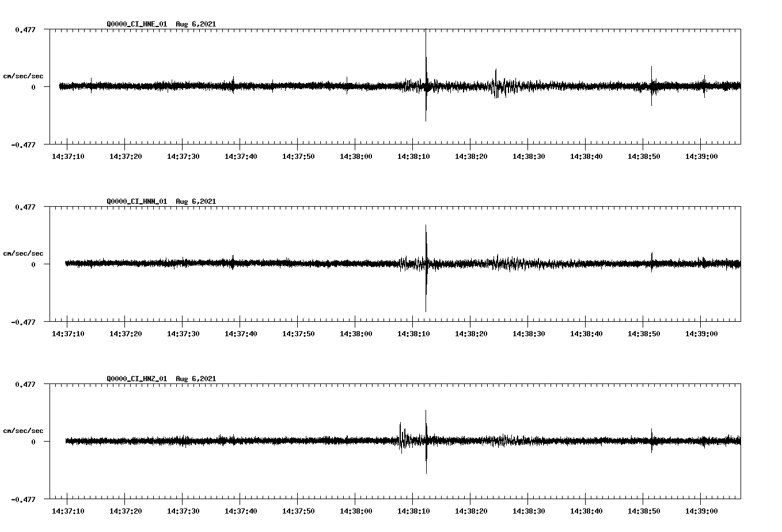Click the 14:39:00 time label under the HNZ plot
This screenshot has height=532, width=782.
pos(701,511)
